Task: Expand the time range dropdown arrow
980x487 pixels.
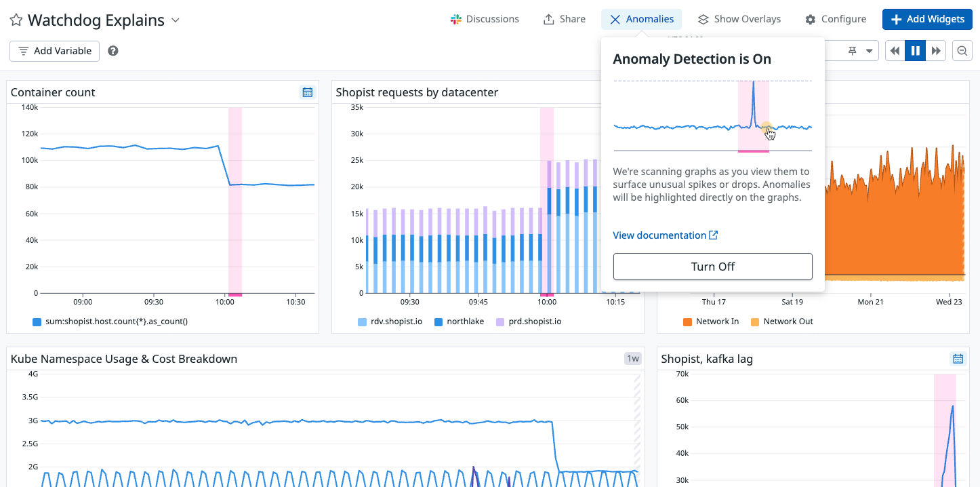Action: click(869, 51)
